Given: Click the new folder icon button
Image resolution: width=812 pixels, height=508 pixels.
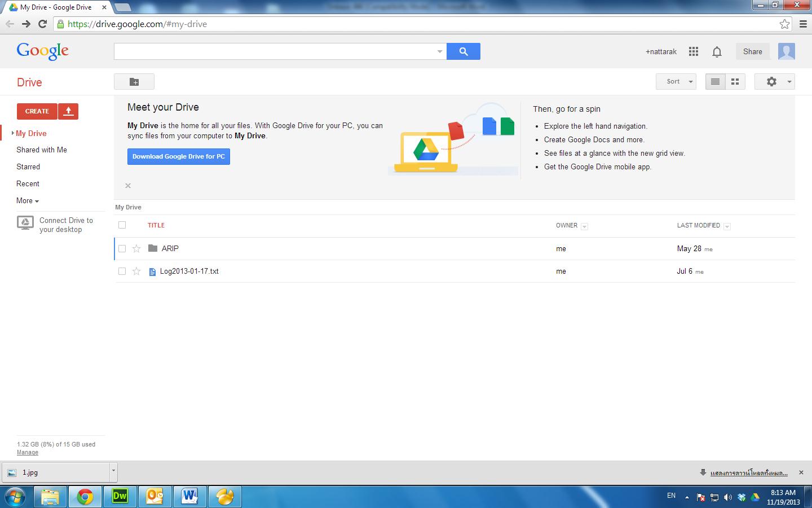Looking at the screenshot, I should click(134, 82).
